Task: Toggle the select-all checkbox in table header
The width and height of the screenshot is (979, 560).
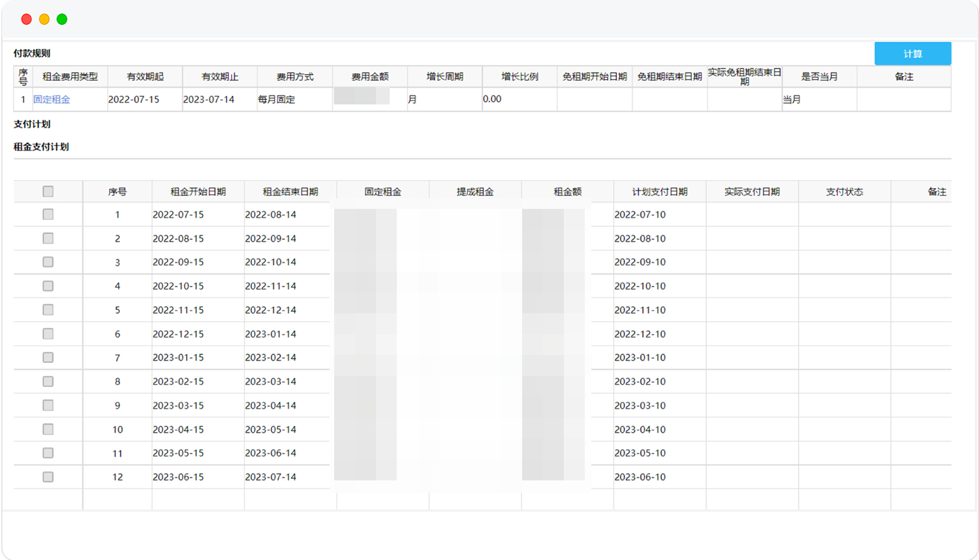Action: pos(48,191)
